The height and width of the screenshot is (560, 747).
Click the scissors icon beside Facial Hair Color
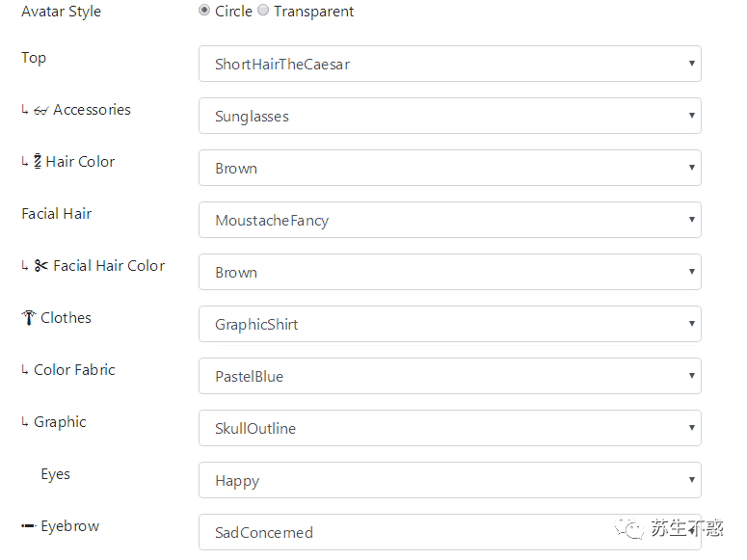40,266
